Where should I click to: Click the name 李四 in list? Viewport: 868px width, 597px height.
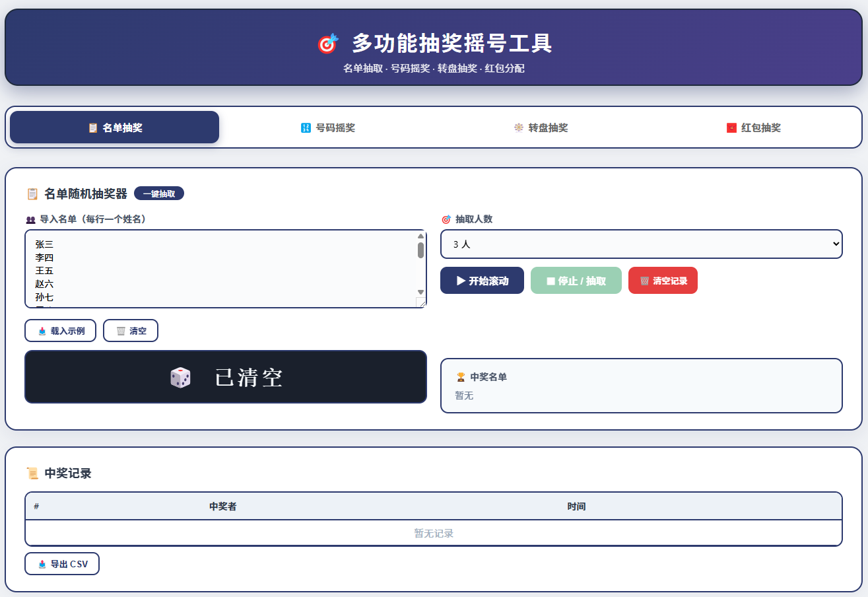click(44, 258)
